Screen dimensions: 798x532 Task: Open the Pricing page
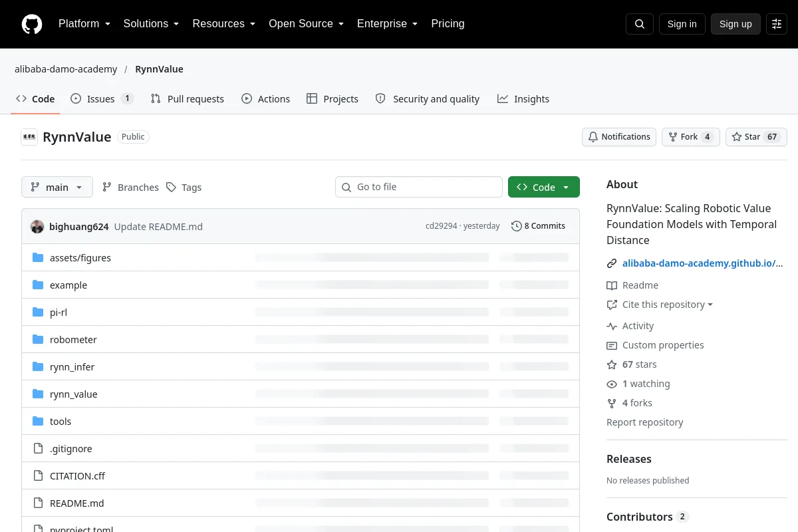coord(448,24)
